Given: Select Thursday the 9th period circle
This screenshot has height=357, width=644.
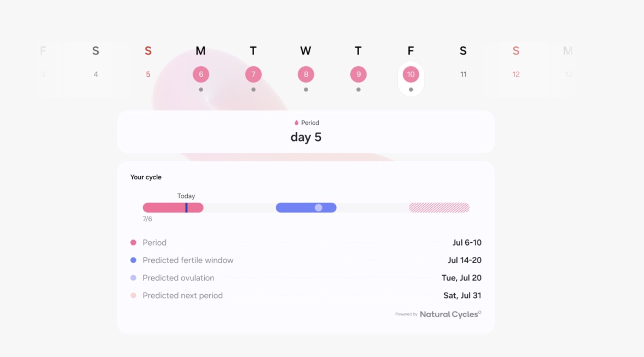Looking at the screenshot, I should tap(358, 74).
